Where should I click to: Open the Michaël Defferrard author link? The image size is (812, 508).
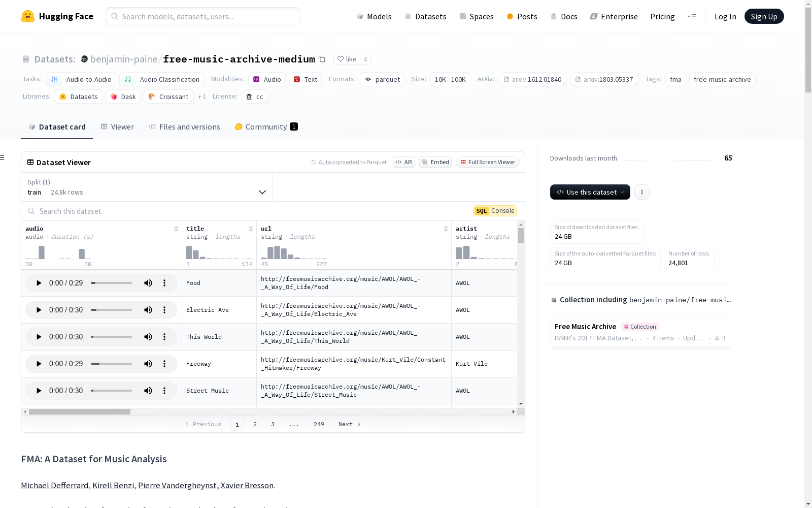tap(55, 485)
